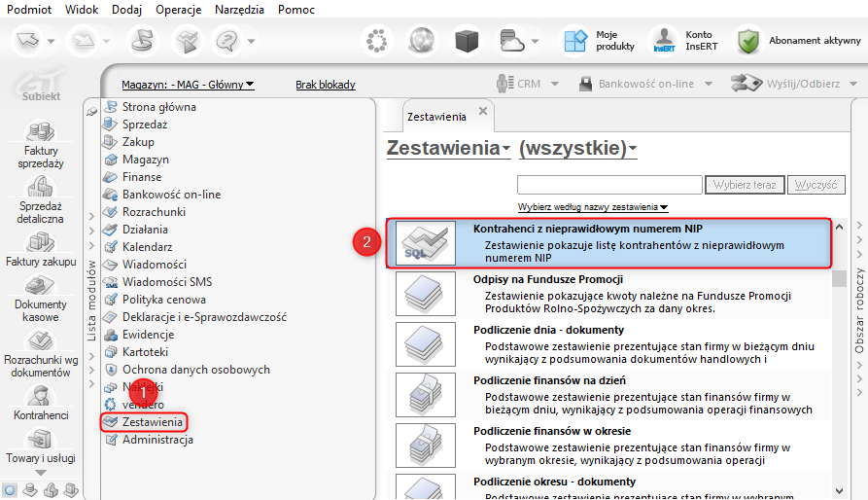Click the Brak blokady link

(x=326, y=85)
